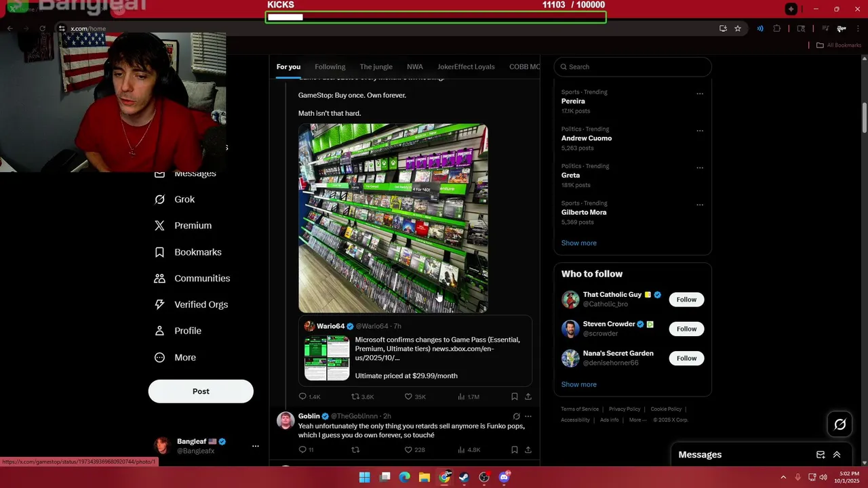Open more options for Andrew Cuomo trend
Image resolution: width=868 pixels, height=488 pixels.
(x=700, y=131)
